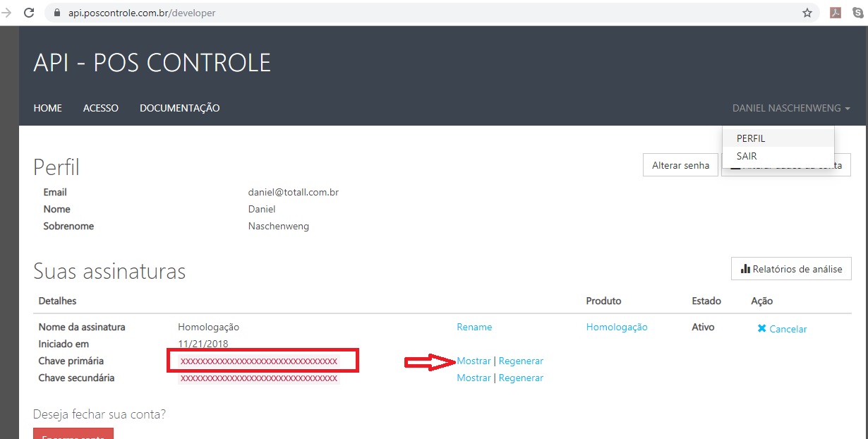The width and height of the screenshot is (868, 439).
Task: Click Mostrar for the Chave primária
Action: (x=474, y=361)
